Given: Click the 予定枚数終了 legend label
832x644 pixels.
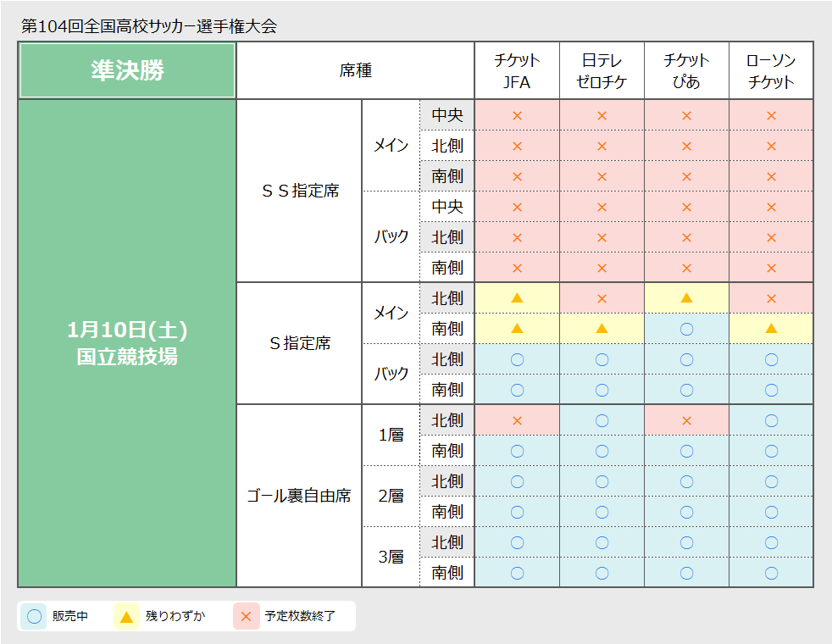Looking at the screenshot, I should pos(300,616).
